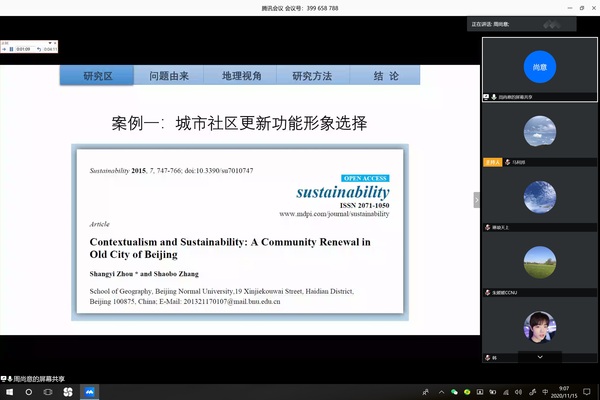Open Task View on the taskbar
600x400 pixels.
coord(48,393)
